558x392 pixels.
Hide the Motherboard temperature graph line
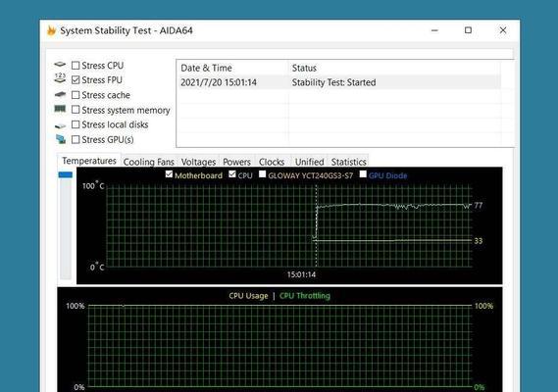pos(169,174)
